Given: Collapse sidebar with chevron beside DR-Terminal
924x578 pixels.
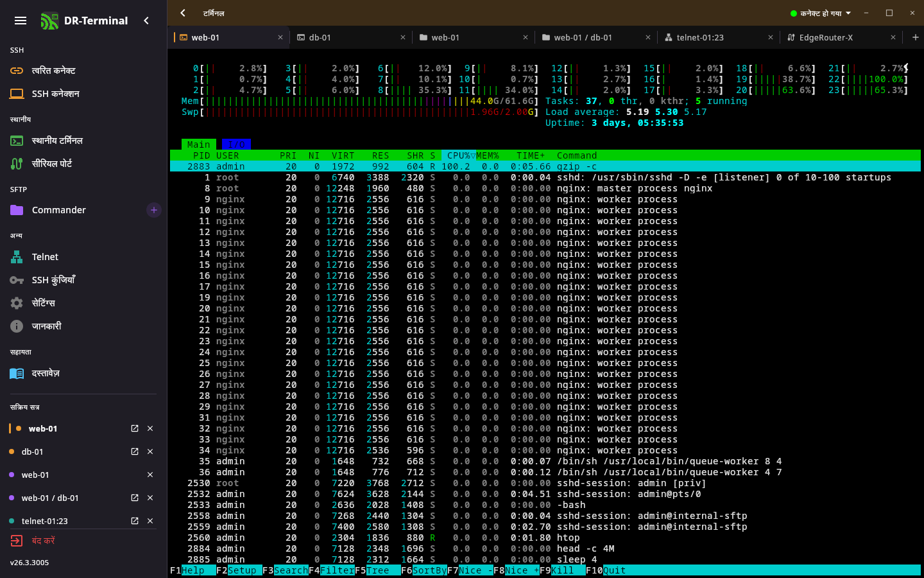Looking at the screenshot, I should [146, 21].
